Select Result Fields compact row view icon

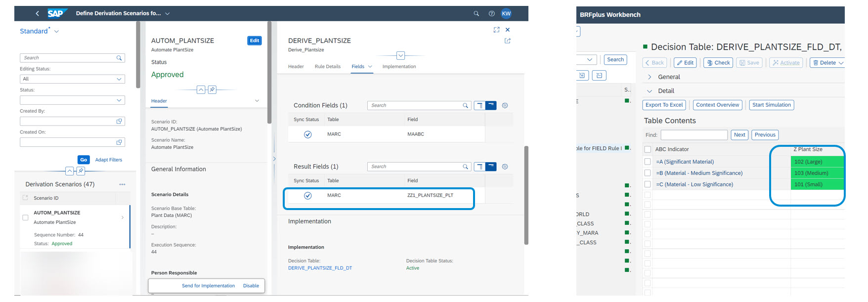491,167
